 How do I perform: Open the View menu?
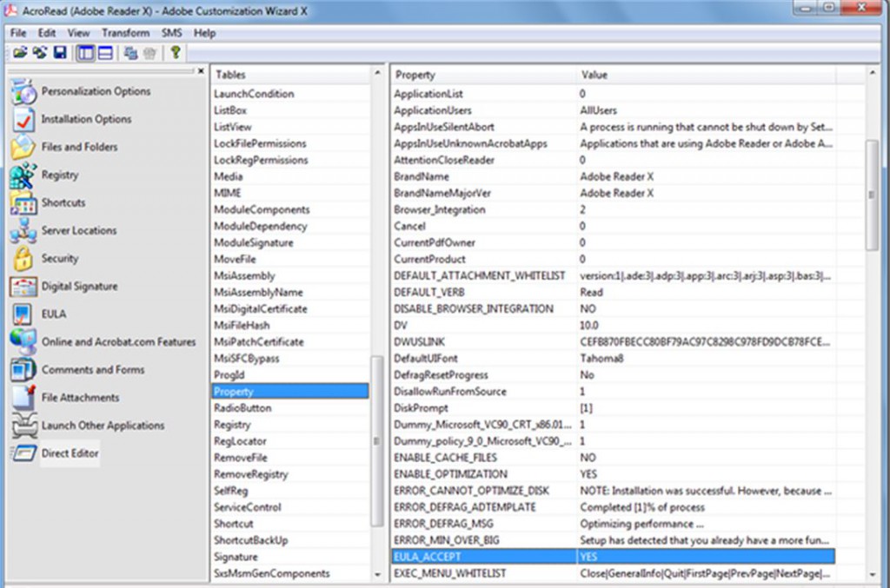pyautogui.click(x=78, y=33)
